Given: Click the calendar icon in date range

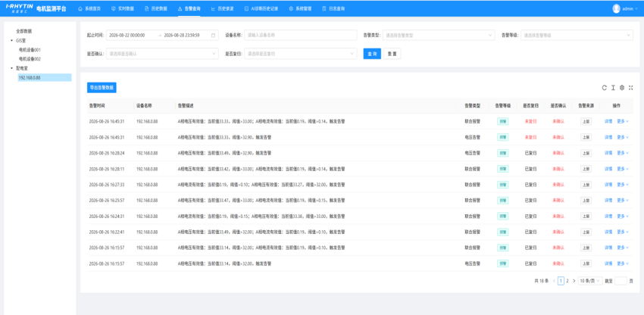Looking at the screenshot, I should click(x=213, y=36).
